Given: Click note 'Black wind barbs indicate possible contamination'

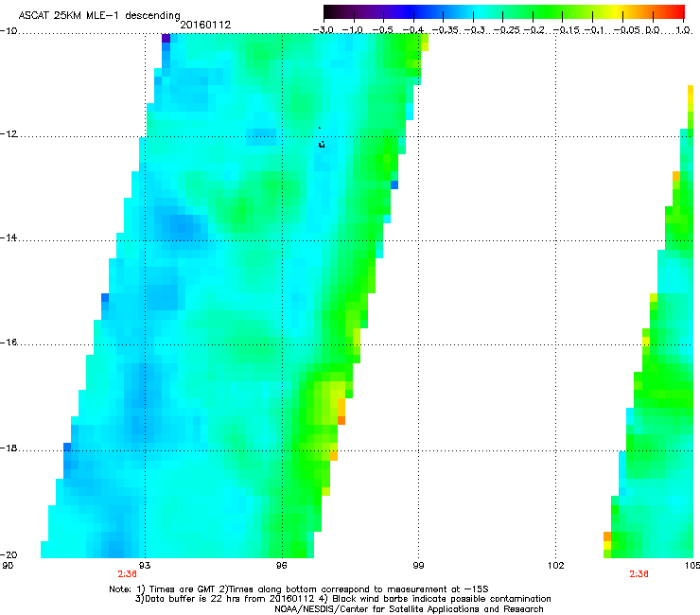Looking at the screenshot, I should coord(442,599).
